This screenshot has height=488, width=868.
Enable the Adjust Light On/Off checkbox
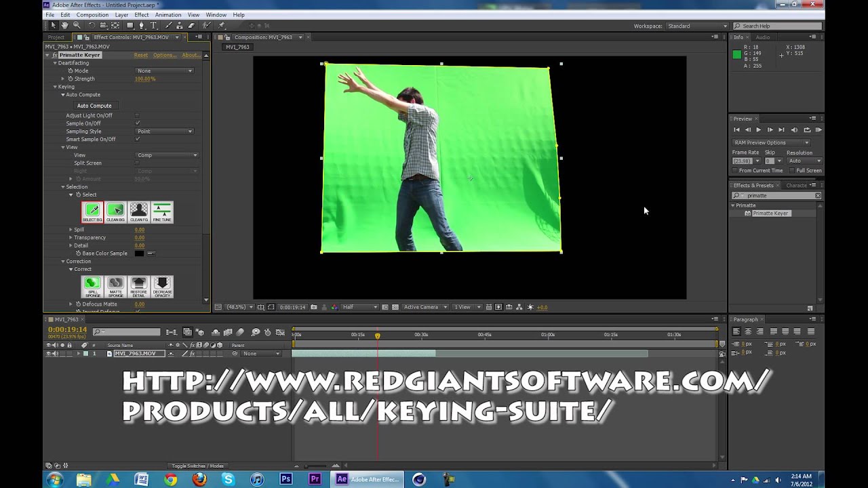click(138, 115)
